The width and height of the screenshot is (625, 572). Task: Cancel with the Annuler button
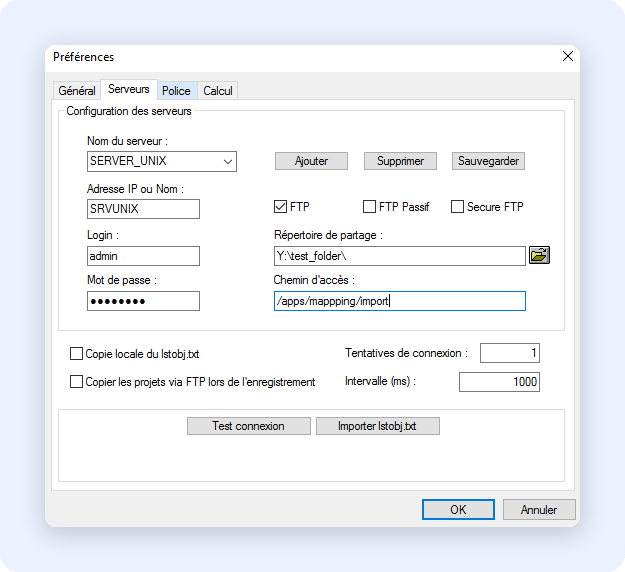coord(539,509)
